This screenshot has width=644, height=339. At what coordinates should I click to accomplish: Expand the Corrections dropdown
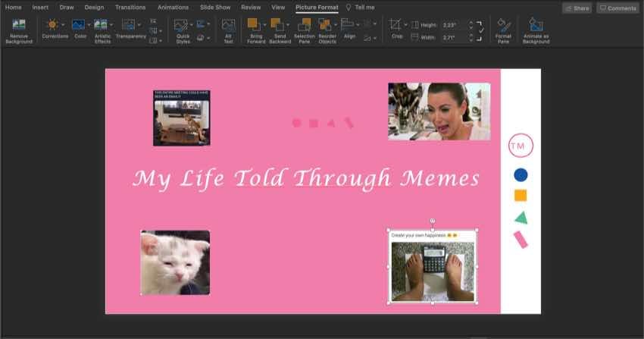[64, 24]
